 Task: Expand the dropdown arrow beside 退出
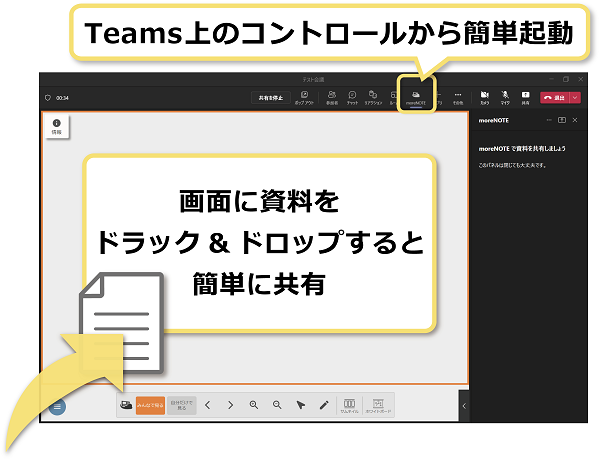click(575, 98)
